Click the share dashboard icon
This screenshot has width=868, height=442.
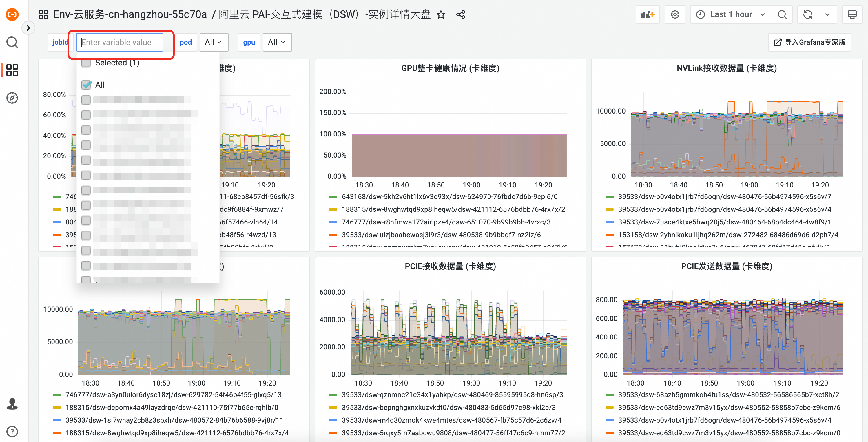click(x=460, y=14)
